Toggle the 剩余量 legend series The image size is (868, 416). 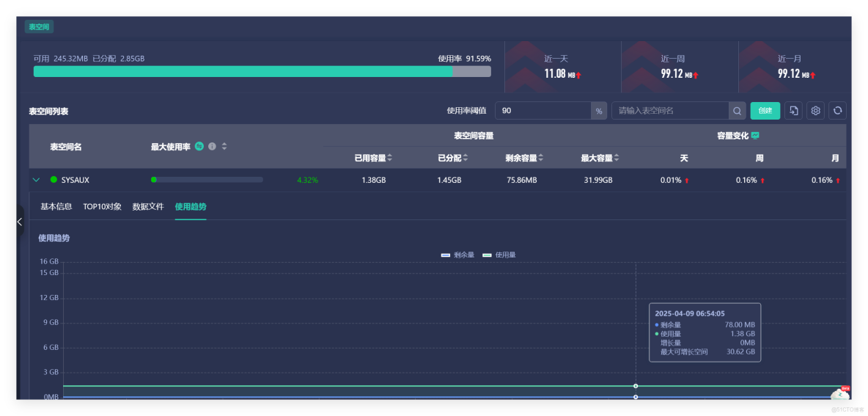pyautogui.click(x=457, y=255)
